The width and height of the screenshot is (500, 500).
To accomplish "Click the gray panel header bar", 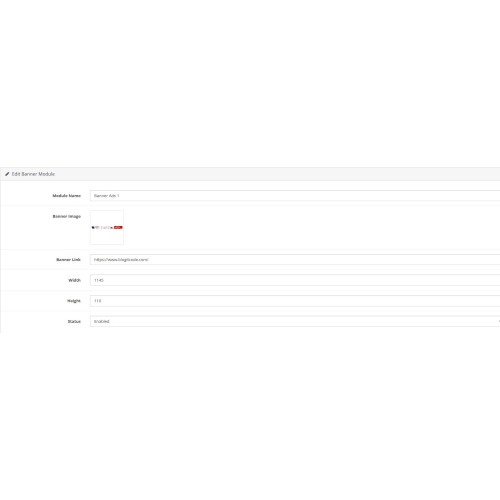I will pos(250,174).
